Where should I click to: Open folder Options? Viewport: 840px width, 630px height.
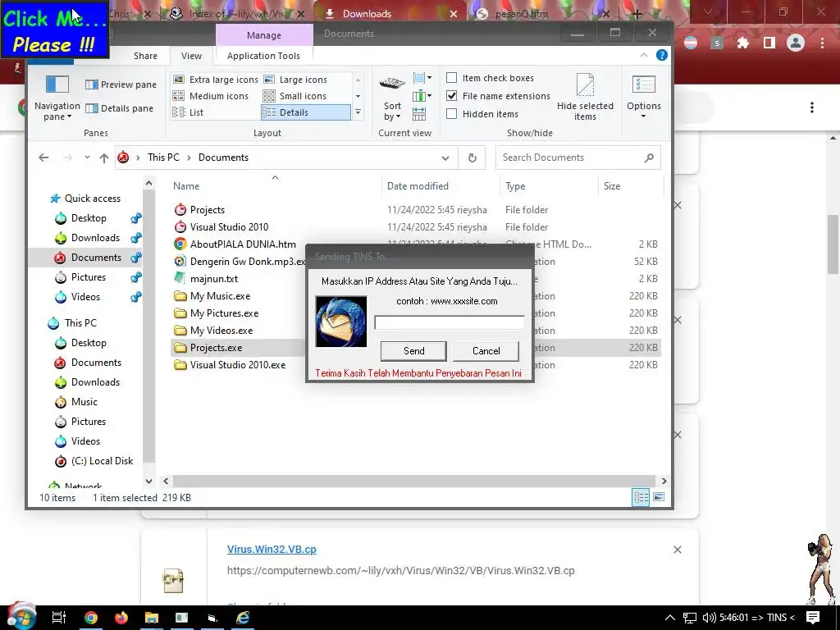(643, 97)
